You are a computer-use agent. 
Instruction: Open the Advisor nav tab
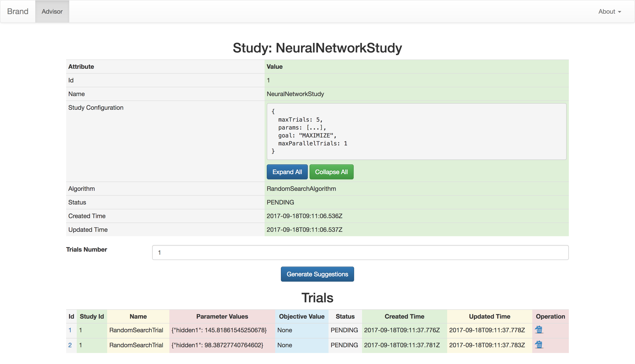coord(52,11)
